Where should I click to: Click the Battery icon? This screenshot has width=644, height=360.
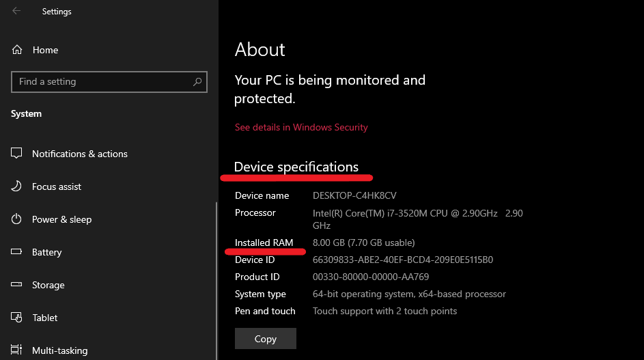click(16, 251)
